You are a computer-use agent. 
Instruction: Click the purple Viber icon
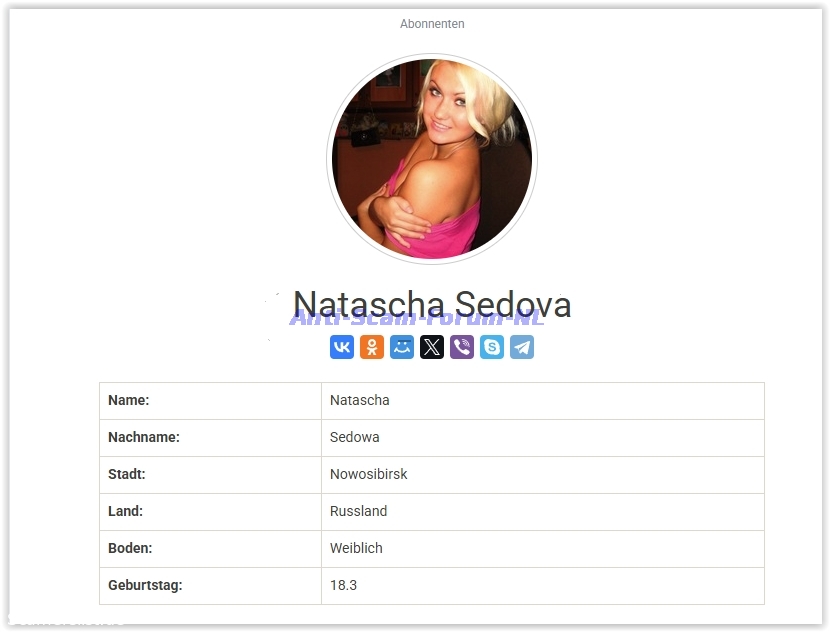pos(462,347)
